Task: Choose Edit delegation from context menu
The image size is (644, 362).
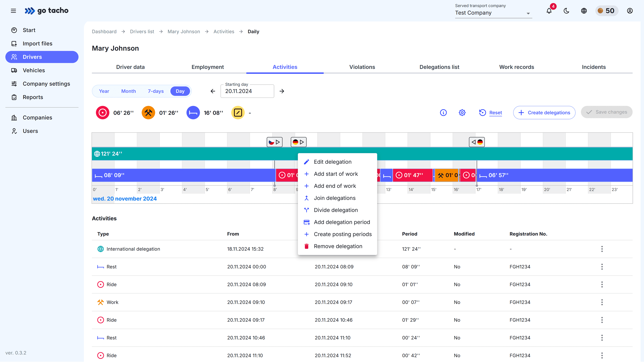Action: tap(337, 162)
